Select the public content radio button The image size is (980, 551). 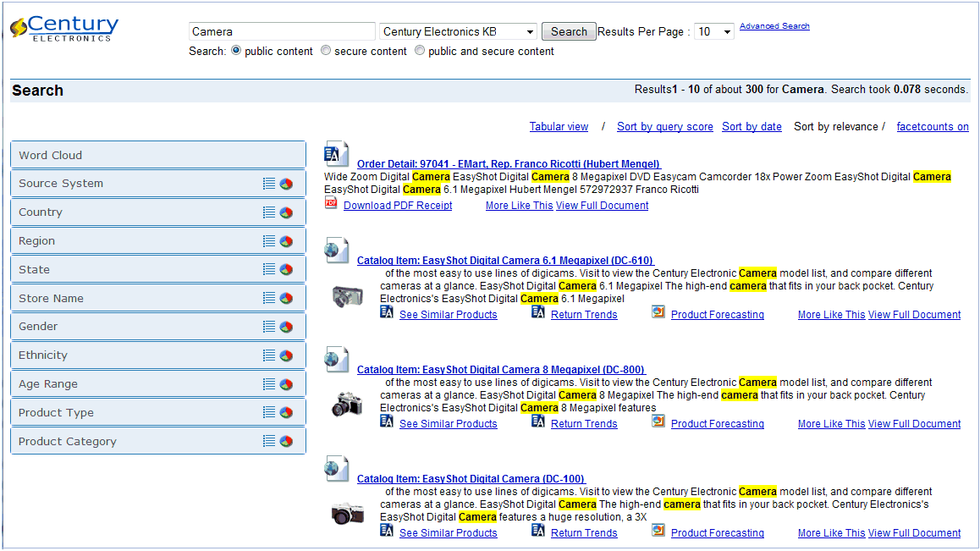(236, 50)
